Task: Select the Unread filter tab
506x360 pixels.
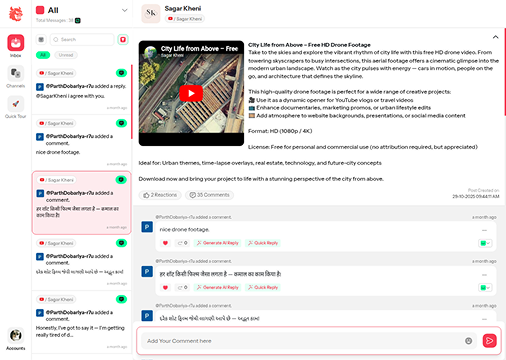Action: click(66, 55)
